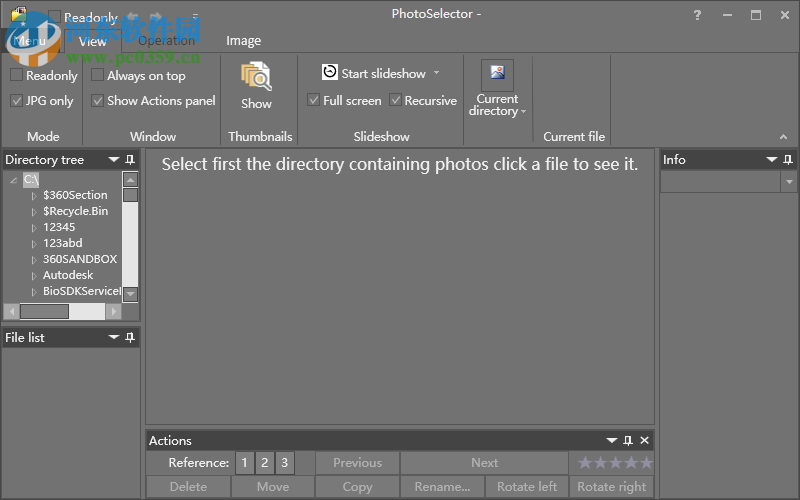The width and height of the screenshot is (800, 500).
Task: Click the Rename... button
Action: coord(442,487)
